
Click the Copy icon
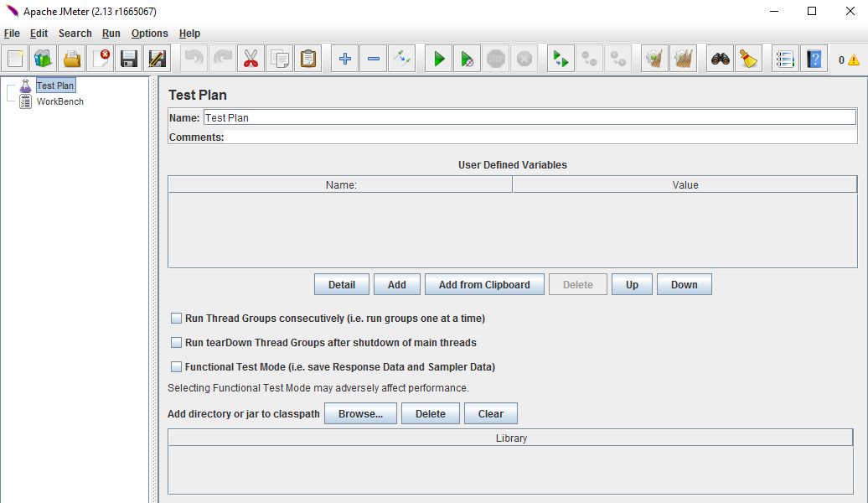pos(280,59)
